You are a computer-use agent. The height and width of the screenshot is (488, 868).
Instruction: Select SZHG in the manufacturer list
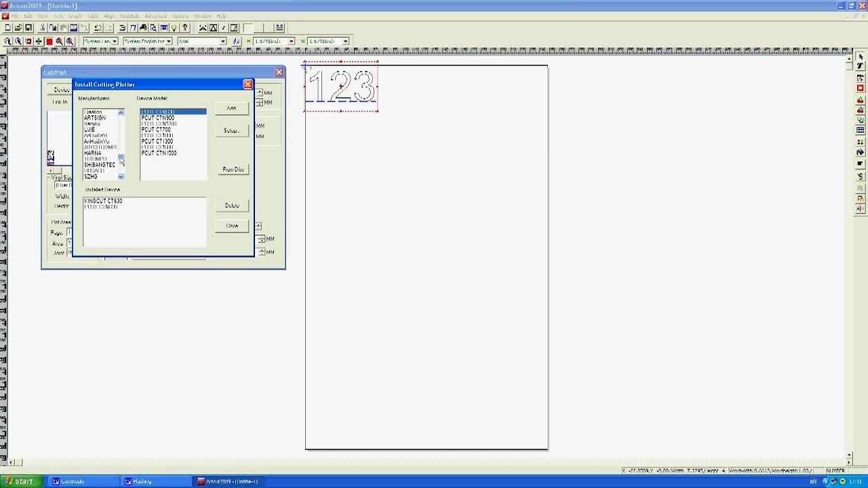coord(91,177)
